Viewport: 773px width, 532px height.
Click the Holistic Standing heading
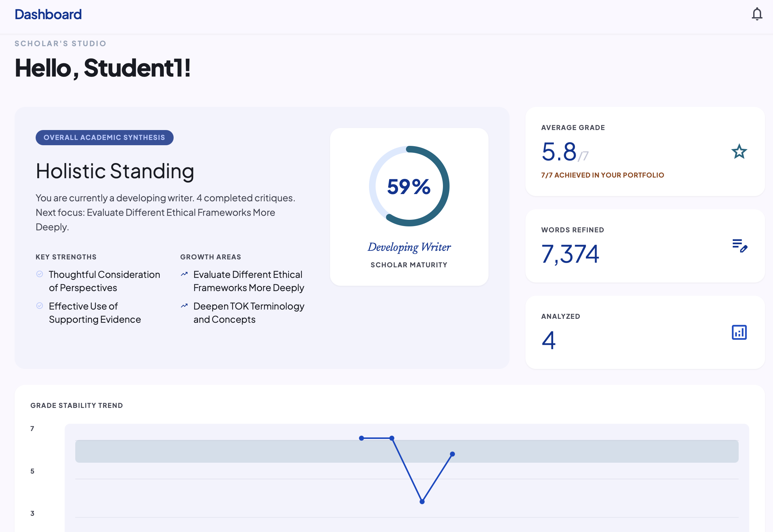(x=115, y=171)
